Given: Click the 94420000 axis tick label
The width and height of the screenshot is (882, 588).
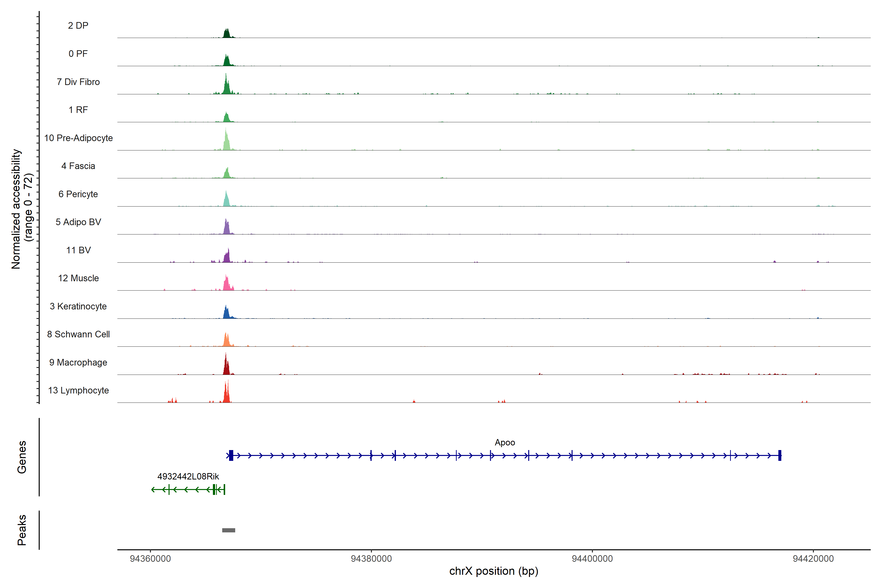Looking at the screenshot, I should pyautogui.click(x=813, y=558).
